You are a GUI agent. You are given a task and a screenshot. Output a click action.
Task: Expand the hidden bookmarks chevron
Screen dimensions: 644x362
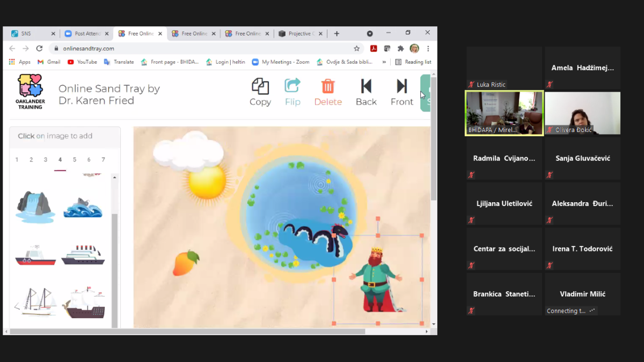[384, 62]
